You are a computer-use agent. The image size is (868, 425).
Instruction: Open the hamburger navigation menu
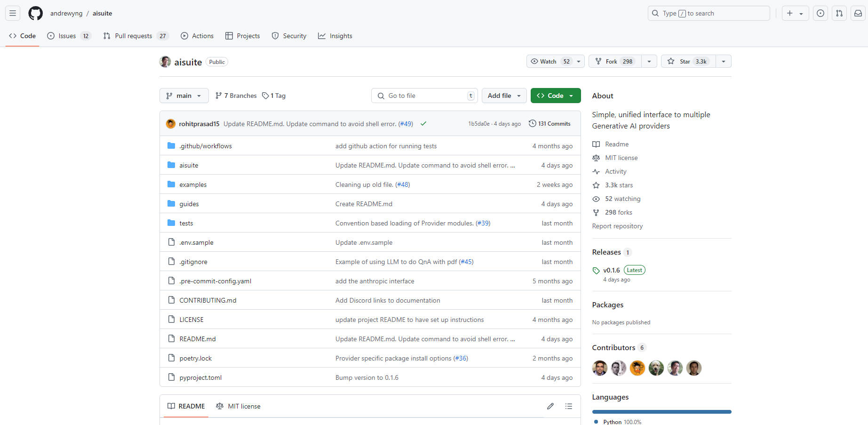tap(13, 13)
